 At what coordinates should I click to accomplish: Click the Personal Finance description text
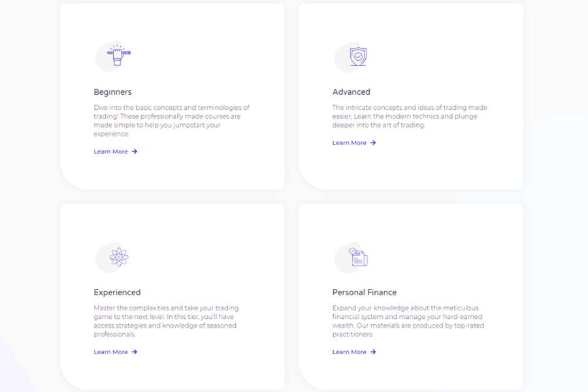coord(410,321)
